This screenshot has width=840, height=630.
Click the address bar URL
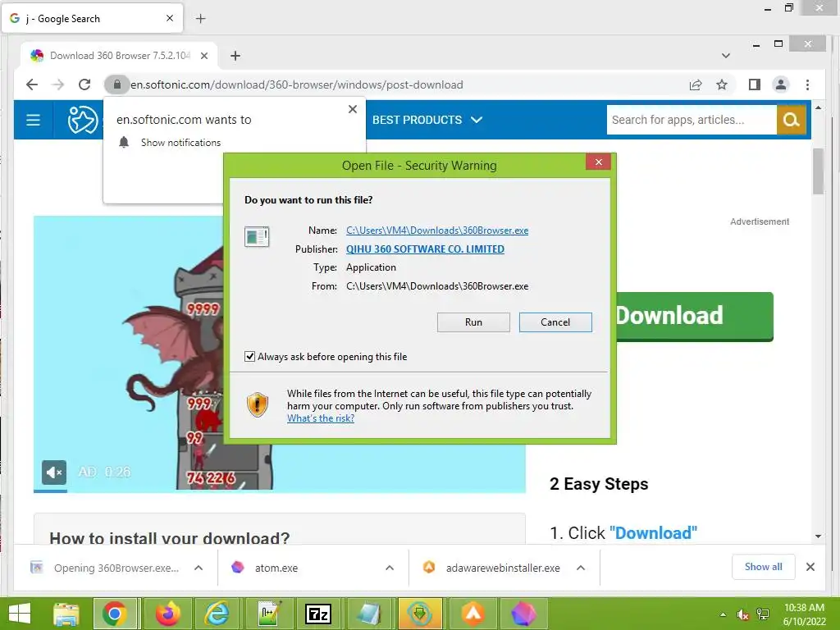(297, 84)
